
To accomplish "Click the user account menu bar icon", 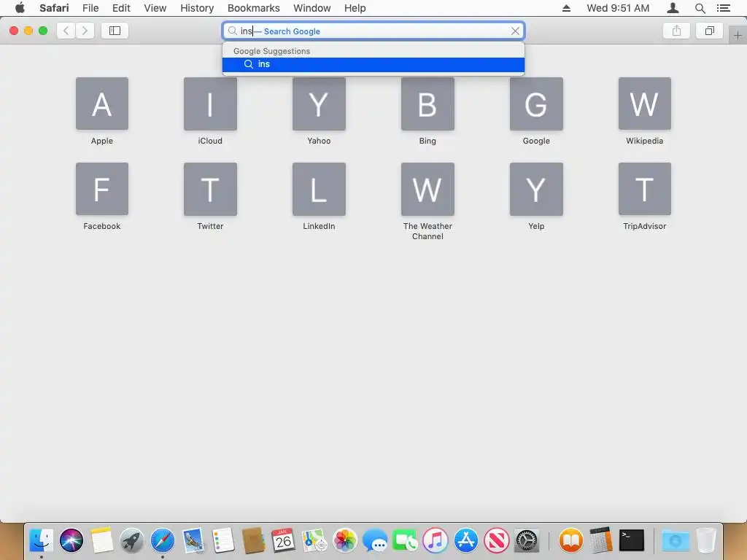I will [x=673, y=8].
